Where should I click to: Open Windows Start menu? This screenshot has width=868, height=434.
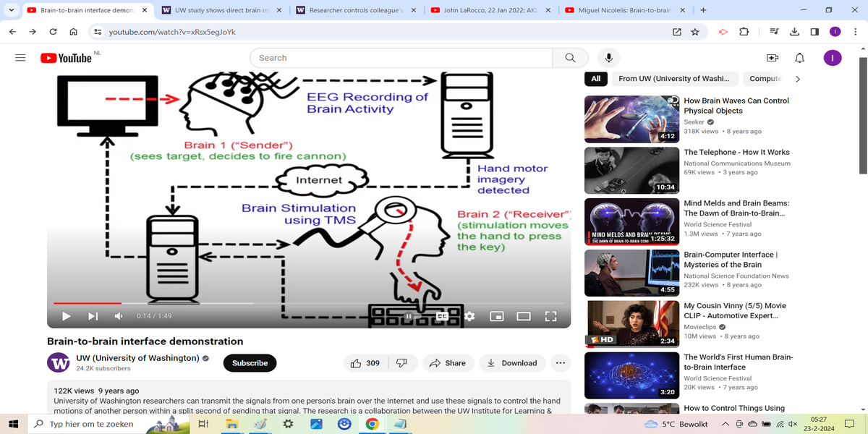click(14, 424)
